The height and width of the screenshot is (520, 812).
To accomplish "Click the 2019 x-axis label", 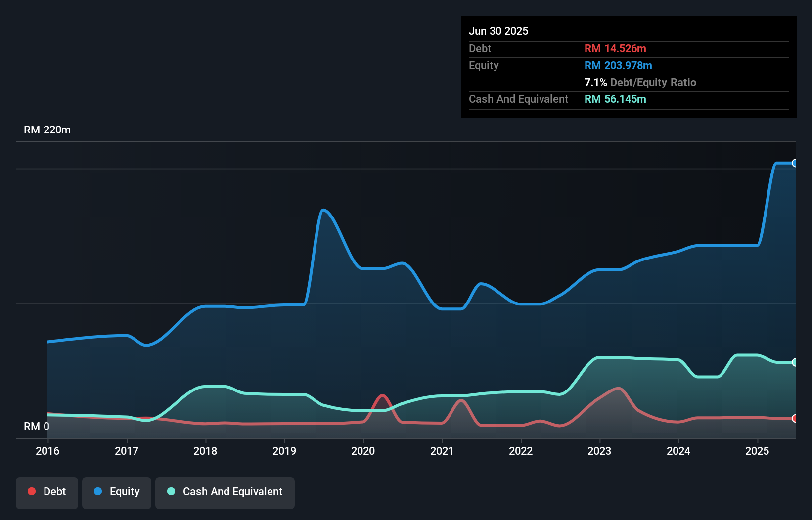I will [284, 451].
